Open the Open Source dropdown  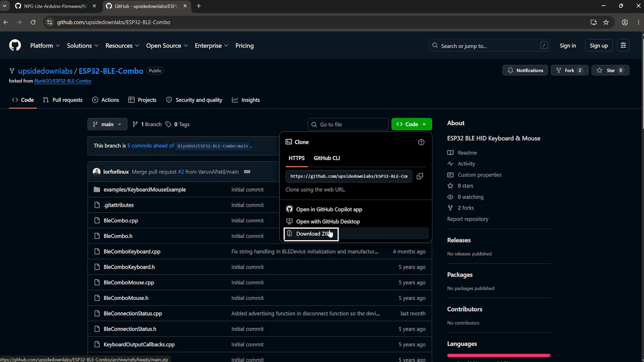click(167, 46)
